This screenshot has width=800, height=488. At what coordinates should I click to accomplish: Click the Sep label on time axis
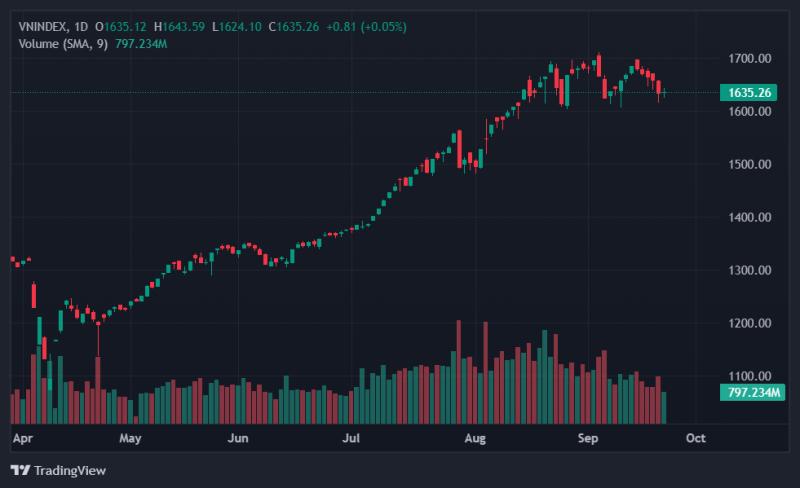point(588,438)
